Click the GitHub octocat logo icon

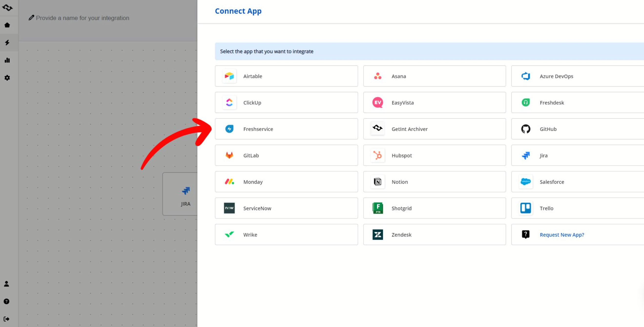(x=526, y=129)
